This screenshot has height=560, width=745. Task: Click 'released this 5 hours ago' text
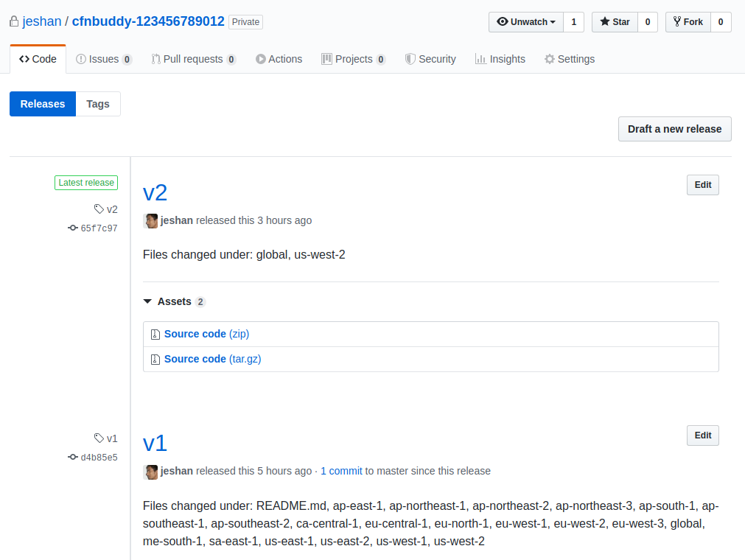click(253, 471)
